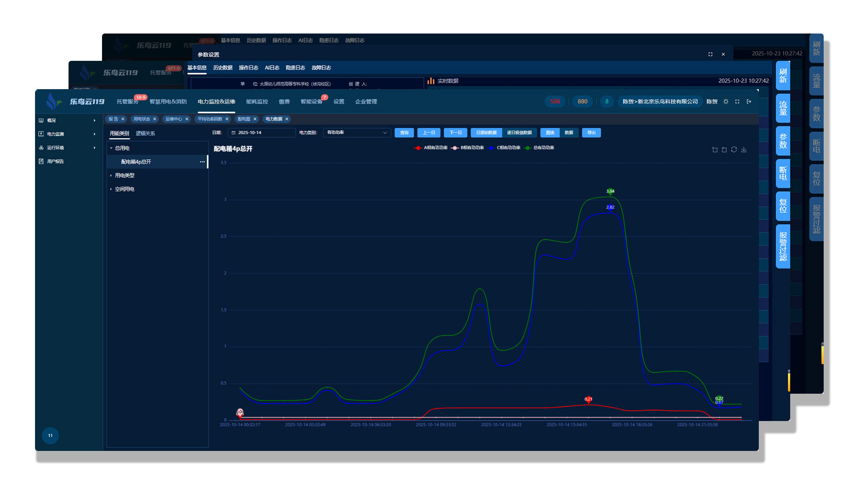Viewport: 868px width, 487px height.
Task: Hide the 总有功功率 series in legend
Action: point(539,148)
